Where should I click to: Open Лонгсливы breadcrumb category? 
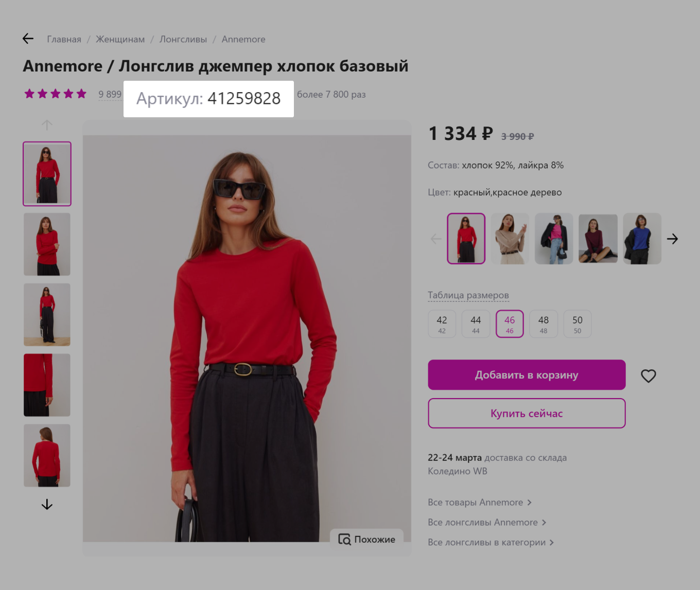183,39
